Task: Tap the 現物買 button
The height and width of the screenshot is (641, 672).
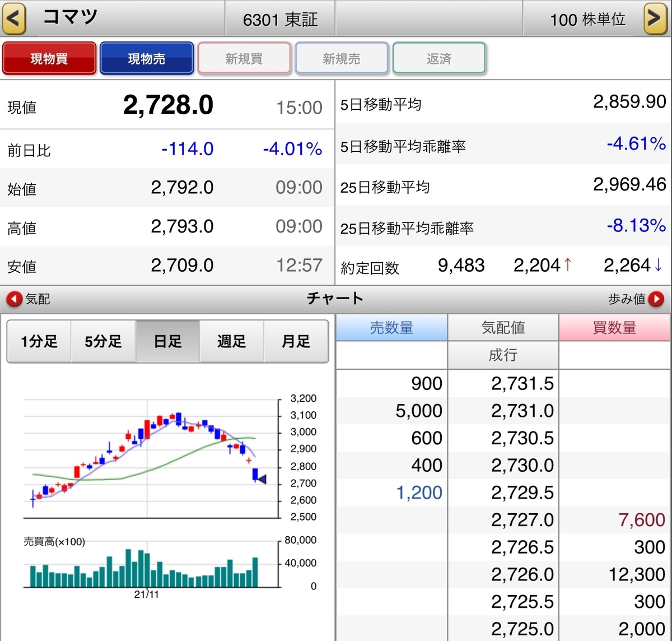Action: 49,58
